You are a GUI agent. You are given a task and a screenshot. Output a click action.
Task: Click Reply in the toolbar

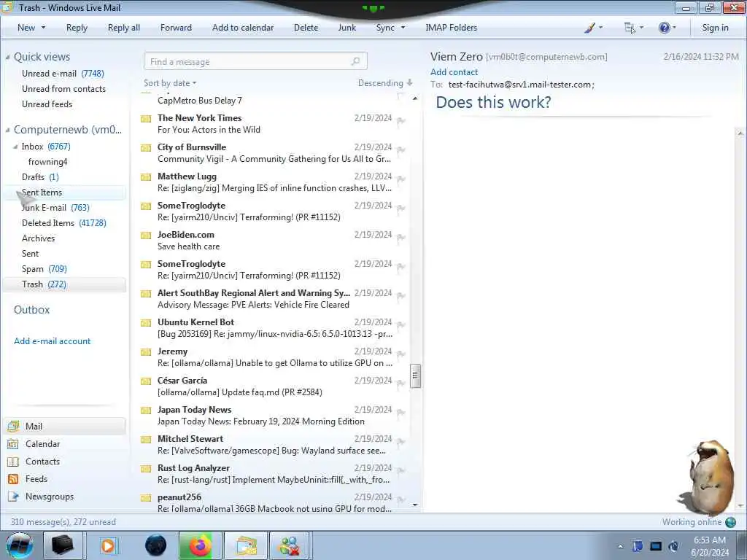point(77,28)
